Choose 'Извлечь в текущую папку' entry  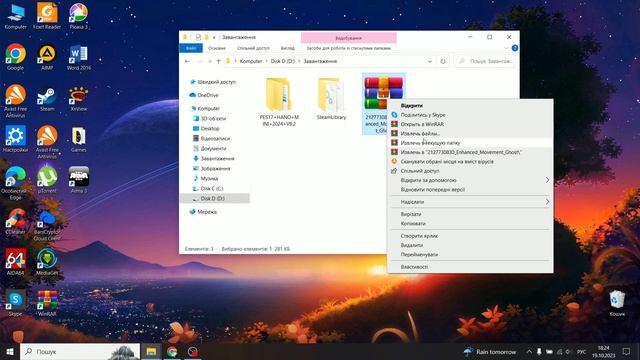[470, 143]
